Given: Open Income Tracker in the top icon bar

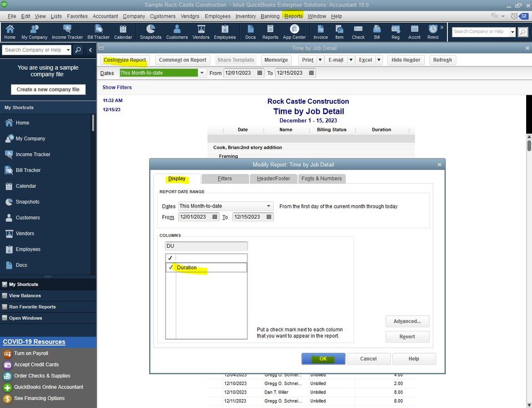Looking at the screenshot, I should (x=67, y=32).
